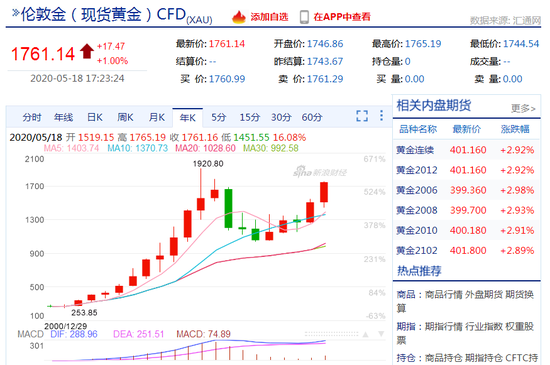The width and height of the screenshot is (550, 365).
Task: Open the 30分 chart tab
Action: pos(281,117)
